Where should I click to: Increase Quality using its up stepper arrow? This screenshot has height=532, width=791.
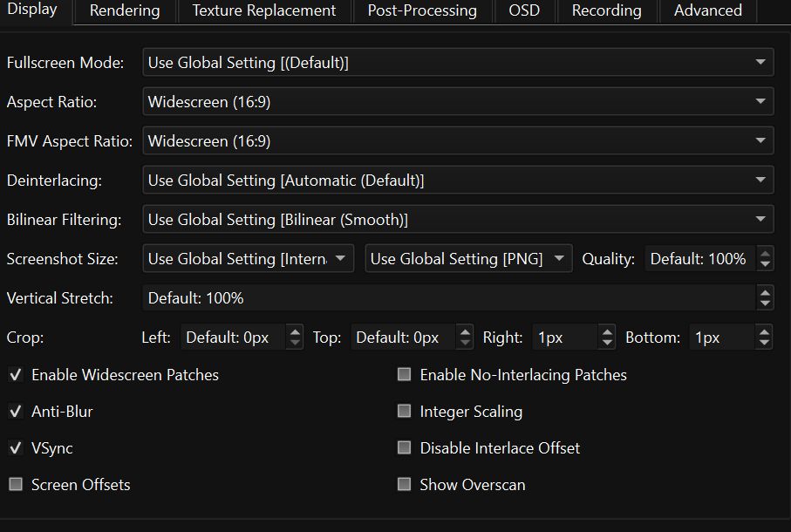tap(765, 253)
